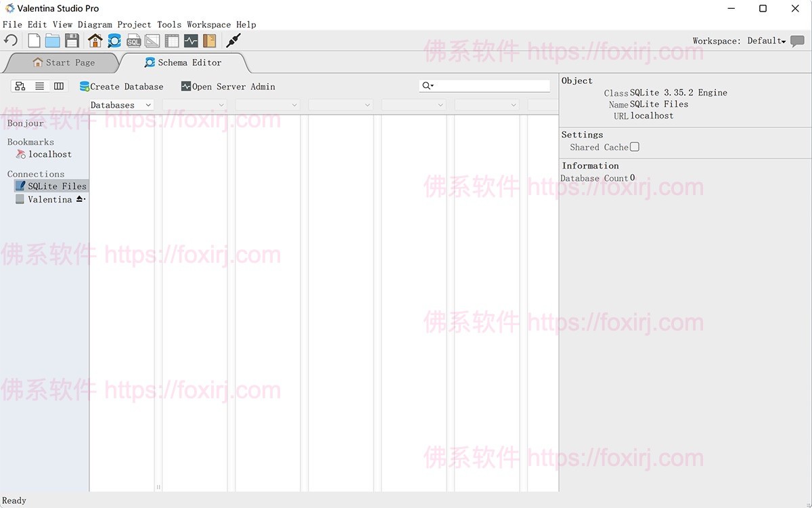Screen dimensions: 812x508
Task: Create a new document via the blank page icon
Action: 33,40
